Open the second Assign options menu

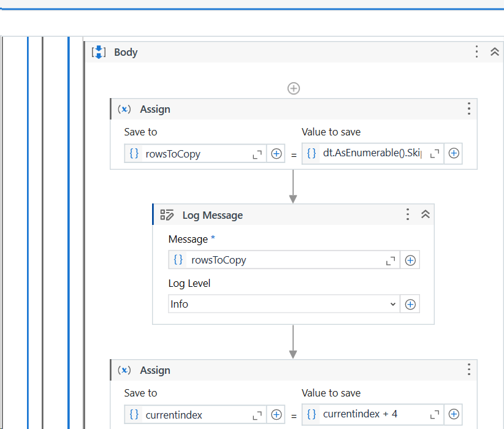pyautogui.click(x=469, y=370)
